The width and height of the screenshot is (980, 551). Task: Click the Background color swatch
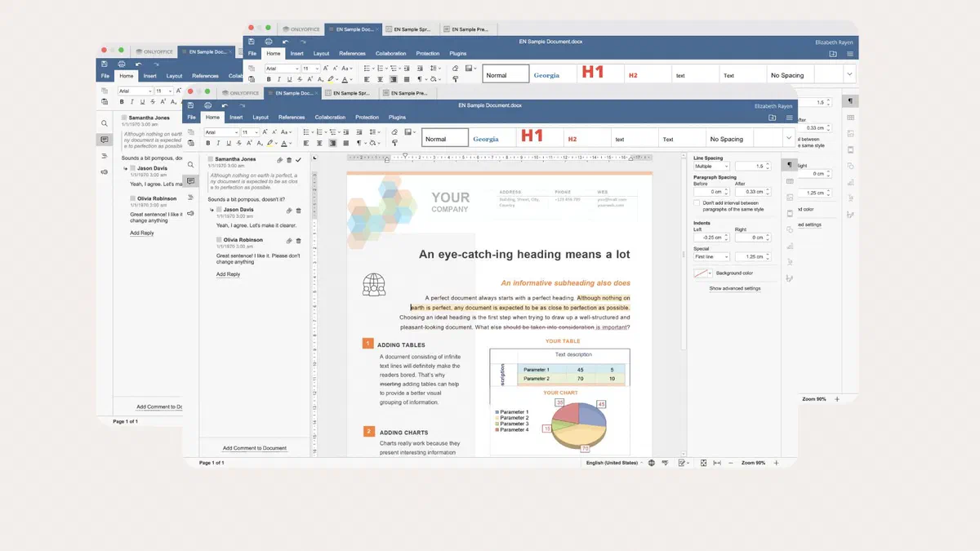click(699, 273)
